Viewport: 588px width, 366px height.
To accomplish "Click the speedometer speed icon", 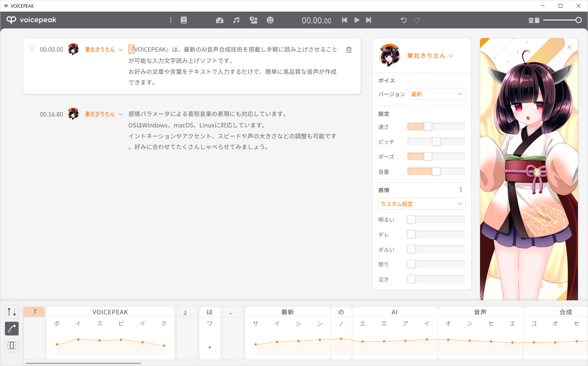I will (x=220, y=20).
